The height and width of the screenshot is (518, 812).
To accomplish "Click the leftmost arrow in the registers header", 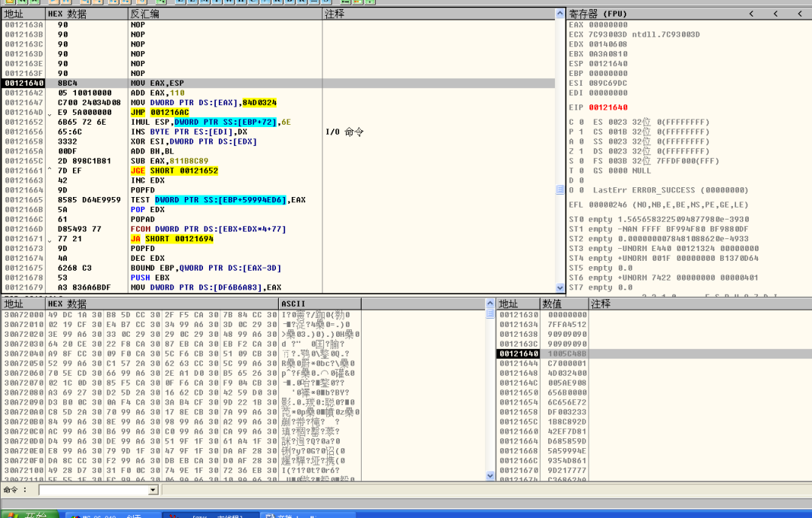I will [x=751, y=14].
